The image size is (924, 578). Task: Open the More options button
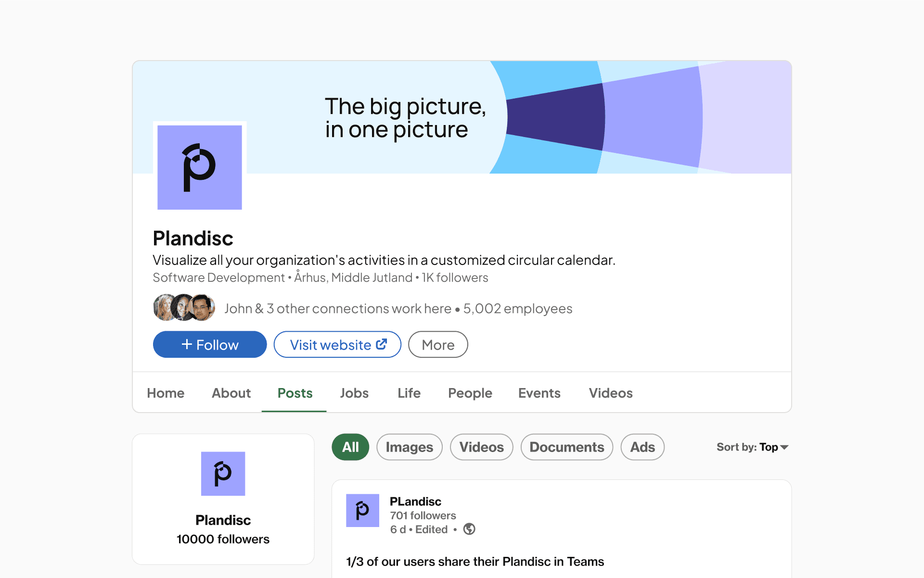tap(437, 344)
